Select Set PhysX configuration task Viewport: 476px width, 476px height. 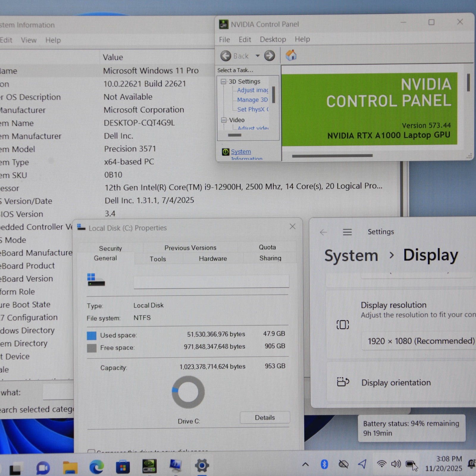pos(253,109)
